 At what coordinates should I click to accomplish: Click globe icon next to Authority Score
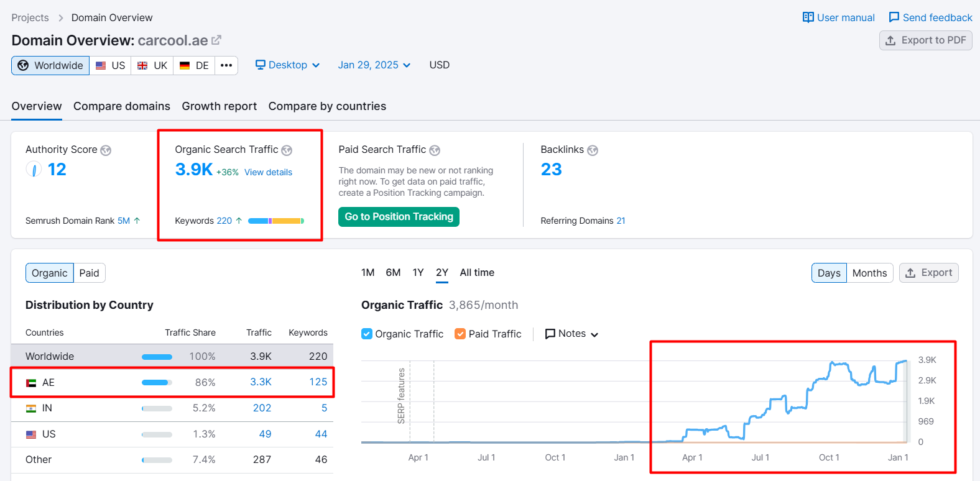(106, 150)
